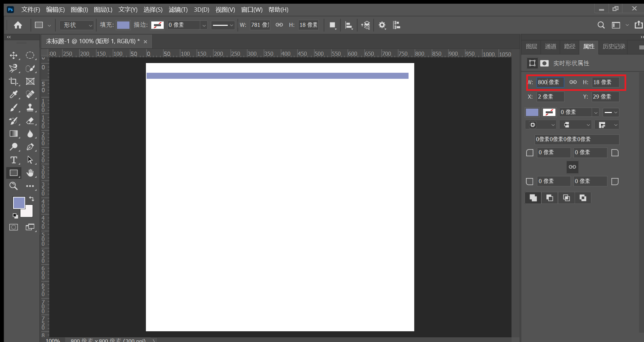
Task: Select Intersect Shape Areas operation
Action: point(567,198)
